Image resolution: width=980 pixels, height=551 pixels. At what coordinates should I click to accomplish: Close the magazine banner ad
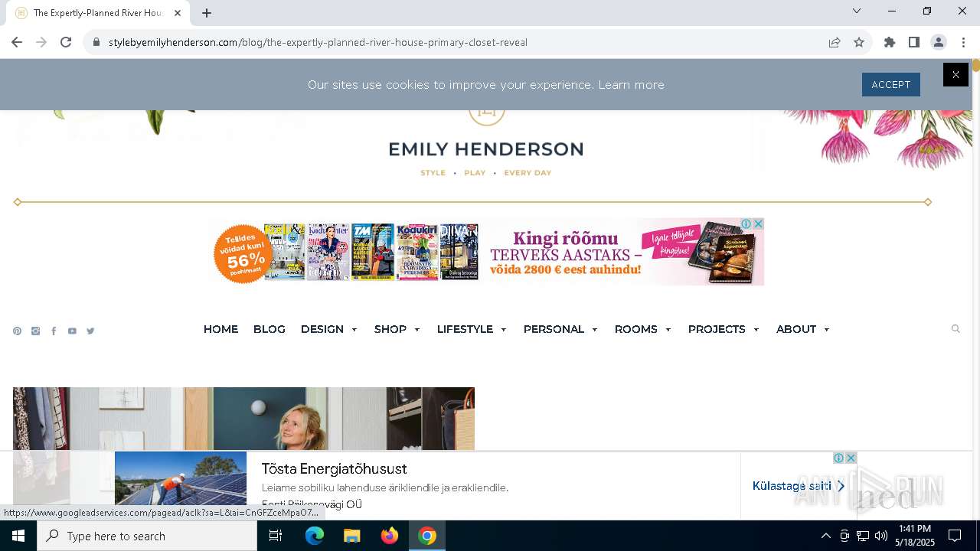(x=759, y=223)
